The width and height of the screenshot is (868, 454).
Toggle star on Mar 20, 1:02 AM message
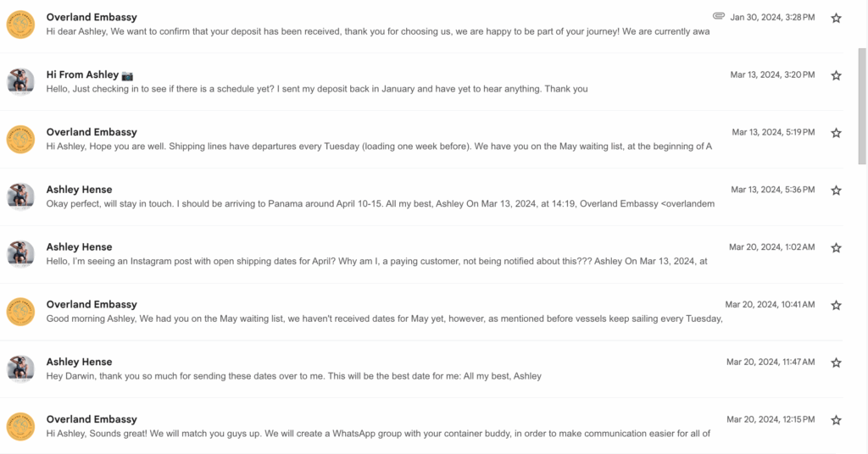[836, 248]
